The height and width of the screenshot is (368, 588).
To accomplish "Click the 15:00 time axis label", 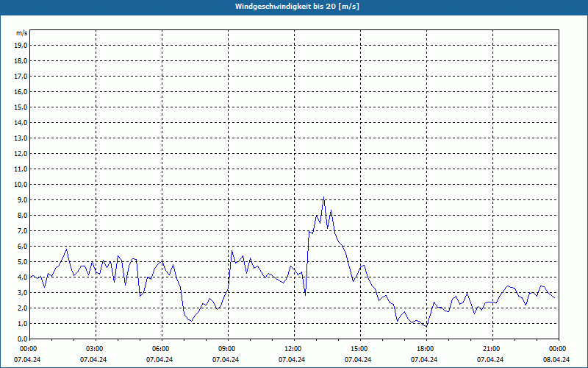I will 360,349.
